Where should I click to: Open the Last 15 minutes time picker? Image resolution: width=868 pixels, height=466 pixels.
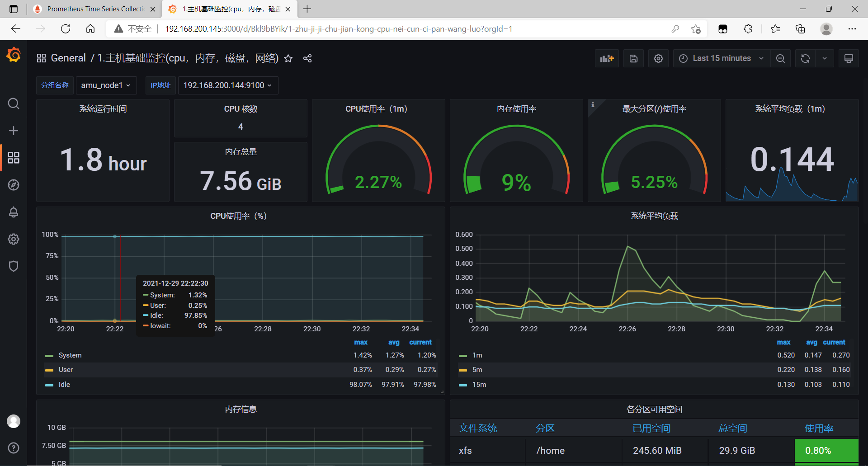tap(722, 58)
